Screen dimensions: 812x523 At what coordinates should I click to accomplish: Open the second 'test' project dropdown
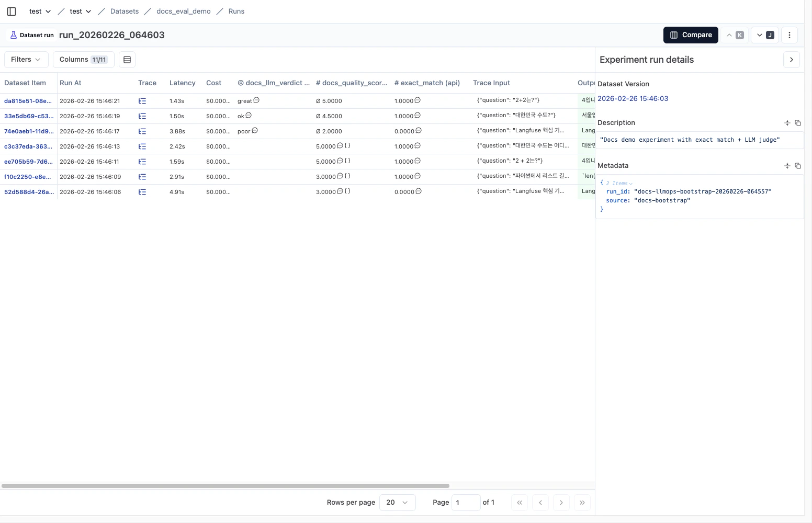(x=81, y=11)
